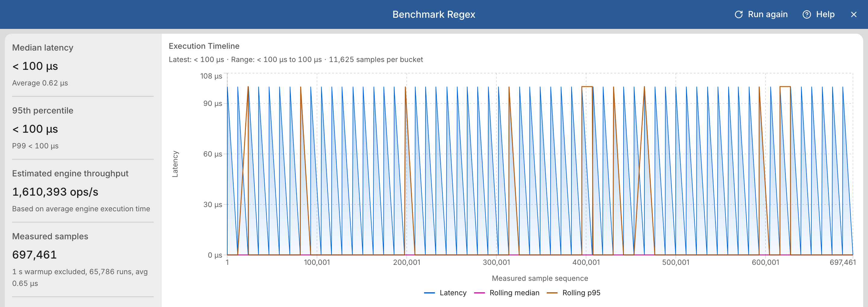Click the 1,610,393 ops/s value
Image resolution: width=868 pixels, height=307 pixels.
pyautogui.click(x=55, y=192)
